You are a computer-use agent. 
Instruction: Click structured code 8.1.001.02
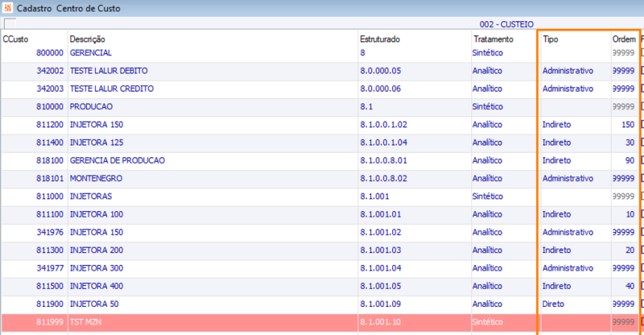tap(381, 232)
